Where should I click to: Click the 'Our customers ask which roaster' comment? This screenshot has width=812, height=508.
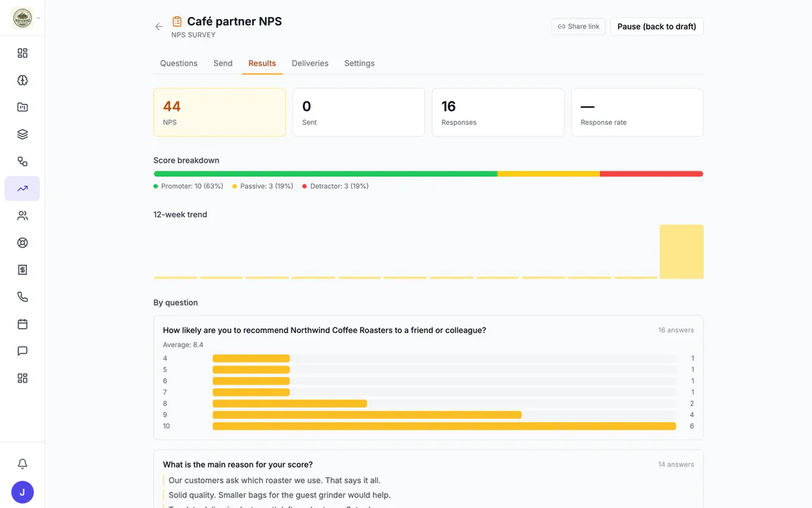coord(274,480)
